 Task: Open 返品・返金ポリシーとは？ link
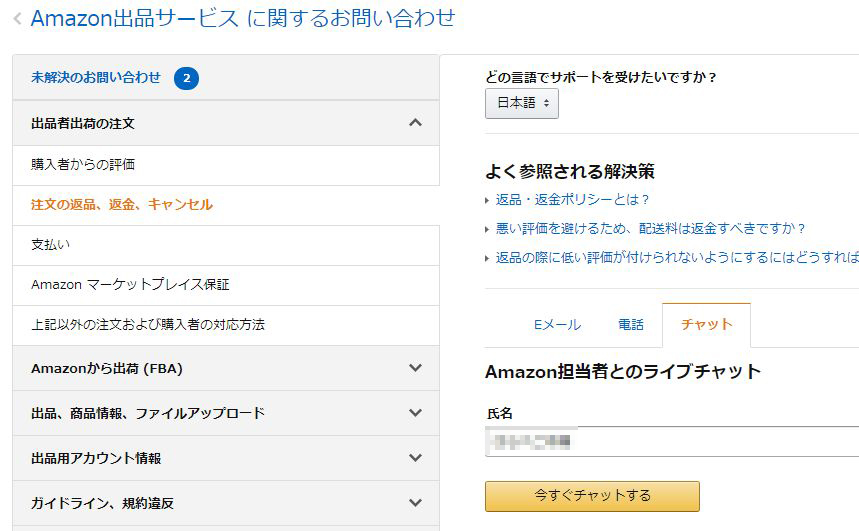point(572,199)
